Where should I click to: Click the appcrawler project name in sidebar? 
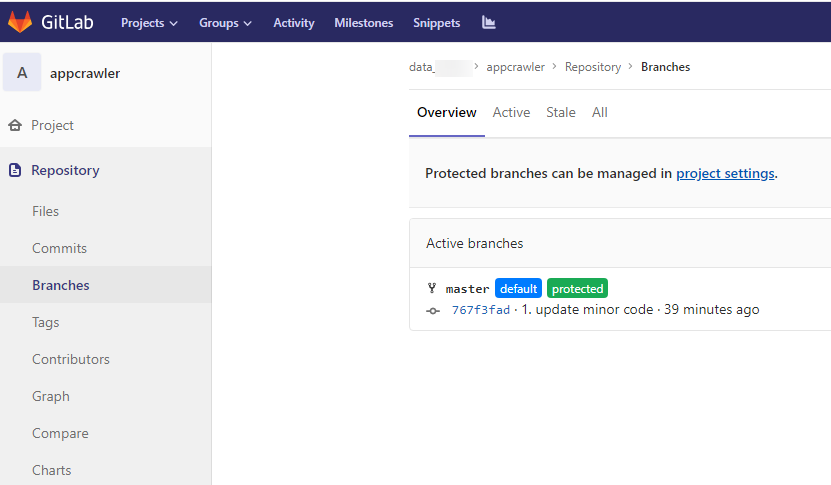coord(85,73)
